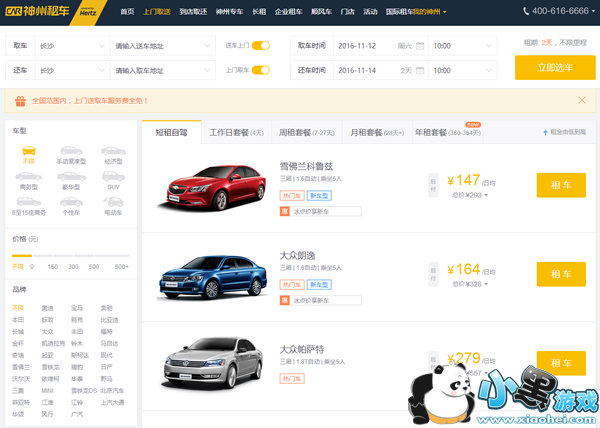
Task: Switch to the 工作日套餐 tab
Action: [236, 133]
